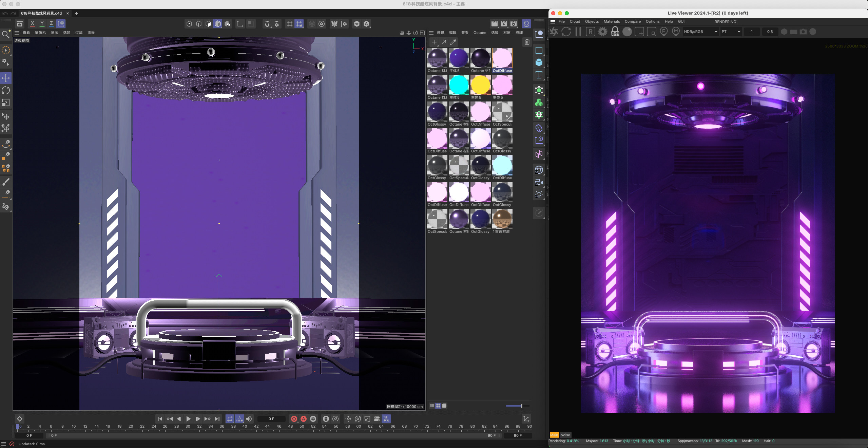Select the Move tool in left toolbar

pos(6,78)
